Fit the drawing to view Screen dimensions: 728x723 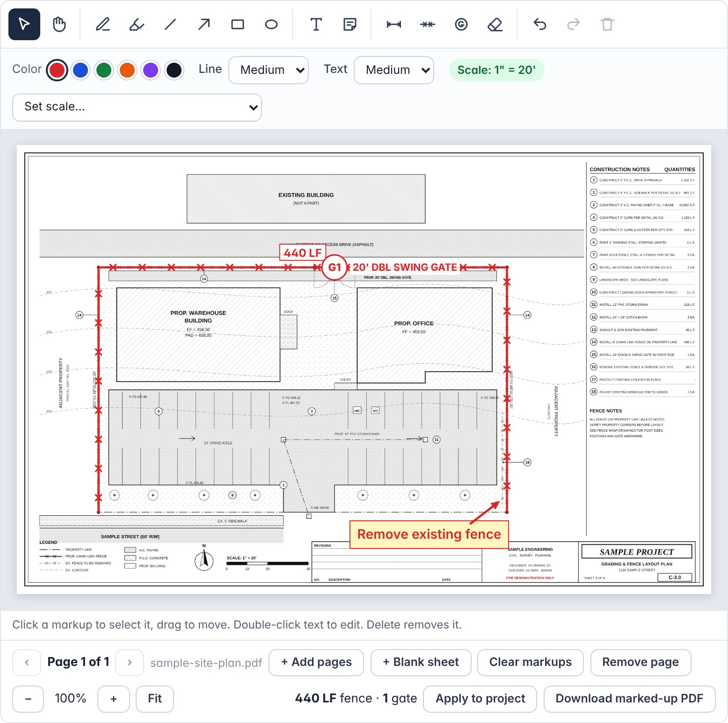coord(155,699)
